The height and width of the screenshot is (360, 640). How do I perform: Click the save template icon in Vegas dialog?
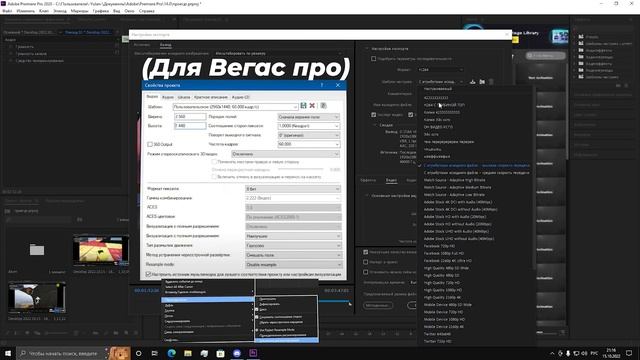pos(303,106)
